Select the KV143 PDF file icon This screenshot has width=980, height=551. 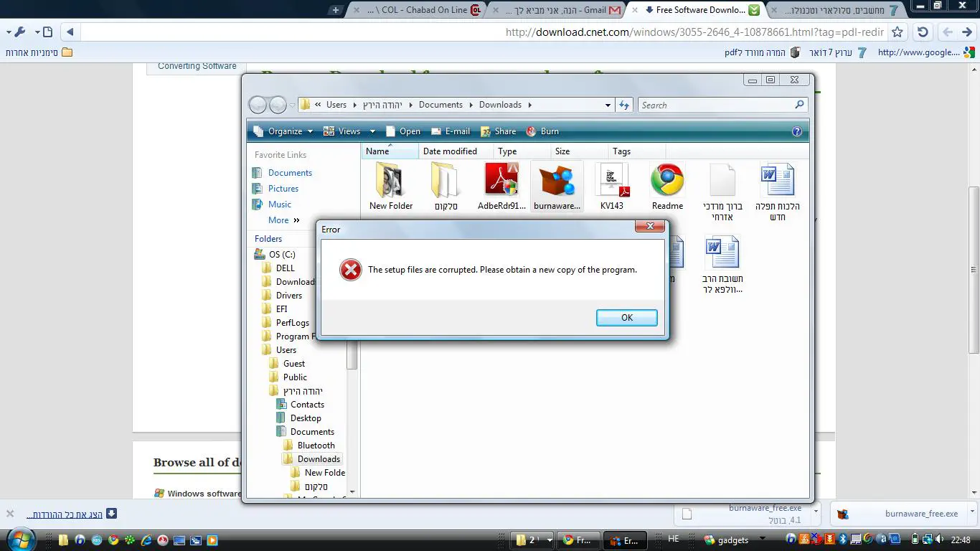click(x=612, y=182)
